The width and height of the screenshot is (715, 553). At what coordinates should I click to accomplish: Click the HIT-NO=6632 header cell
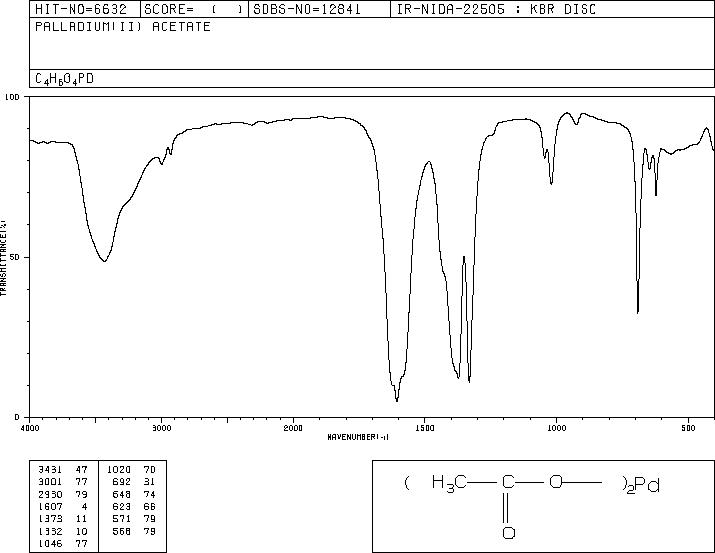coord(85,9)
